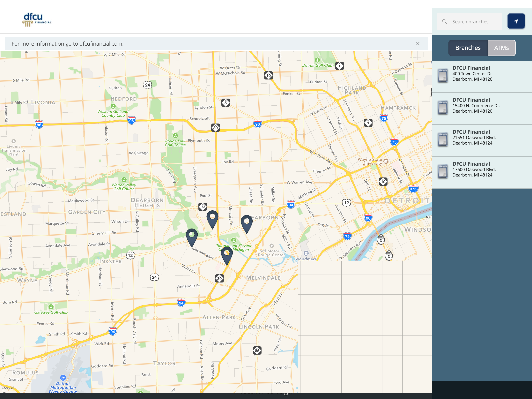Viewport: 532px width, 399px height.
Task: Click the I-375 highway shield
Action: tap(413, 189)
